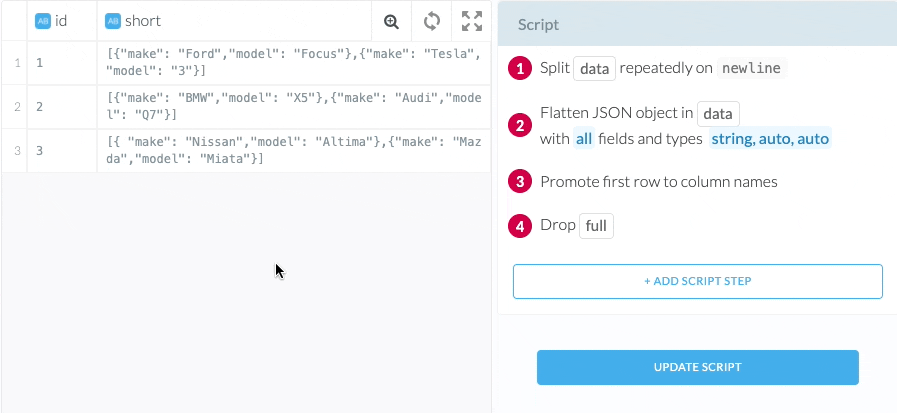
Task: Click the expand fullscreen icon
Action: (472, 21)
